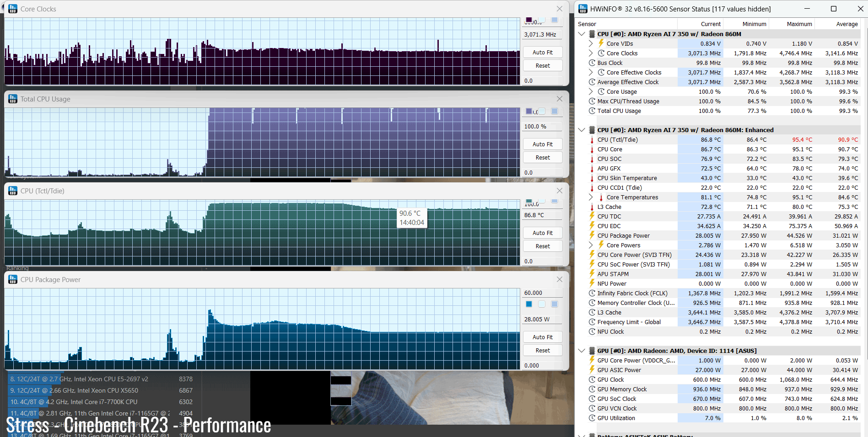Close the Total CPU Usage graph window
Image resolution: width=868 pixels, height=437 pixels.
coord(559,99)
